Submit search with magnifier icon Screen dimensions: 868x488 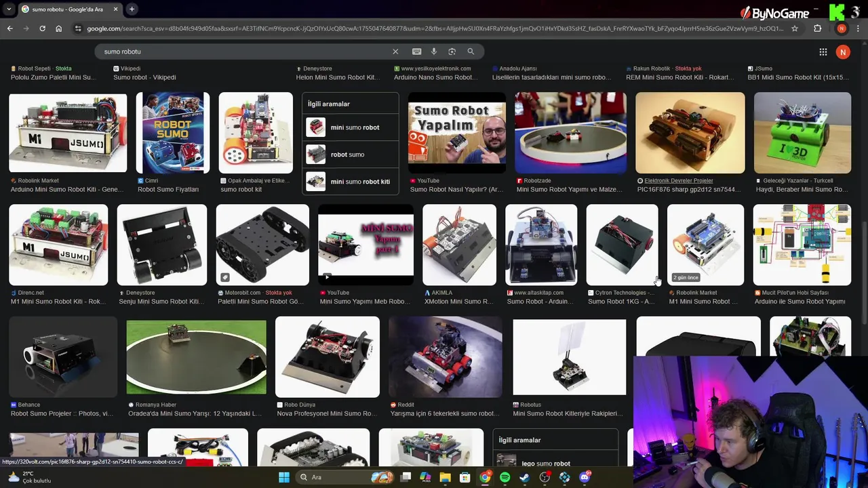pyautogui.click(x=471, y=52)
